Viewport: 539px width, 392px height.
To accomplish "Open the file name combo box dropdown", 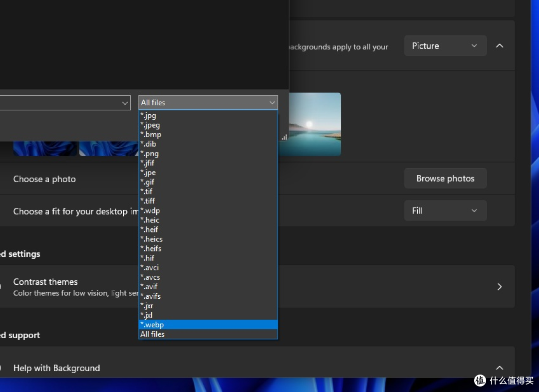I will 125,103.
